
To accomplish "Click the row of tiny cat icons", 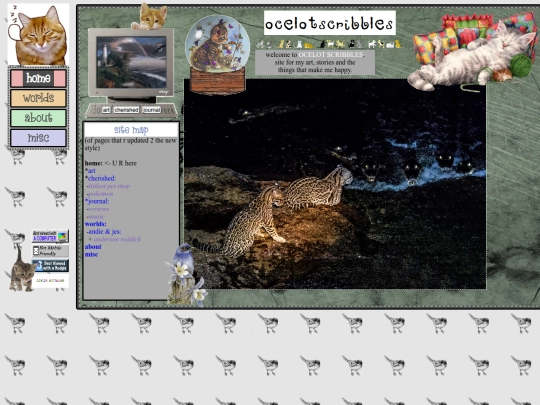I will tap(330, 44).
